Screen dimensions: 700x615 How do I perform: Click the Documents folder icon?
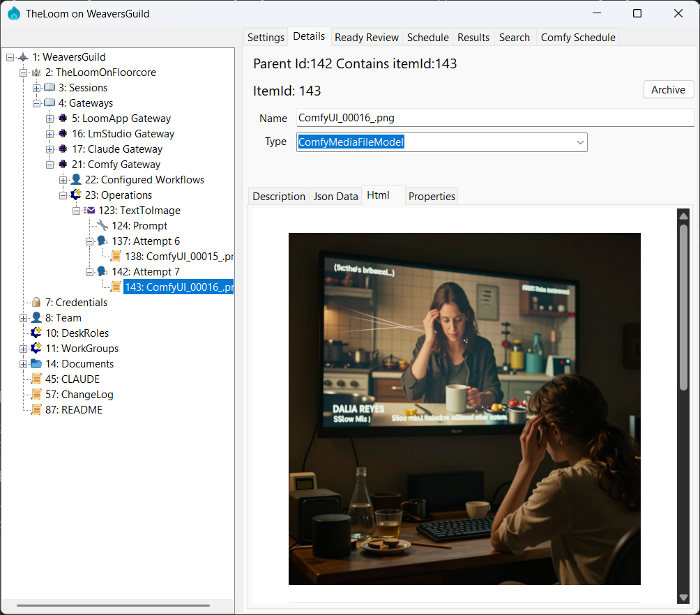point(36,363)
